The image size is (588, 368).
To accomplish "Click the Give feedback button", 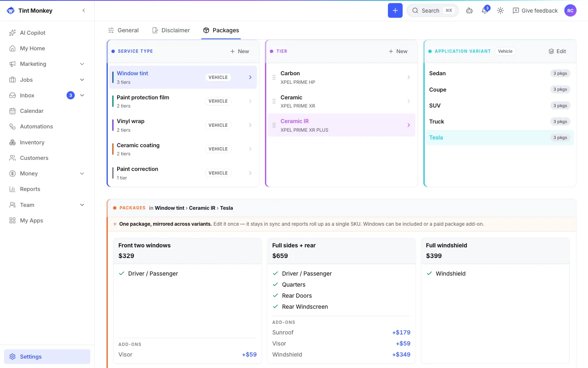I will click(x=535, y=11).
